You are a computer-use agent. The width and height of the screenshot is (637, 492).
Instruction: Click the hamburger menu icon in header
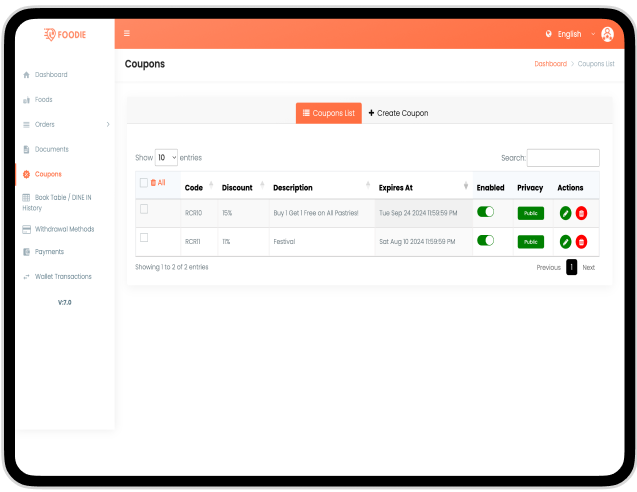pyautogui.click(x=127, y=34)
